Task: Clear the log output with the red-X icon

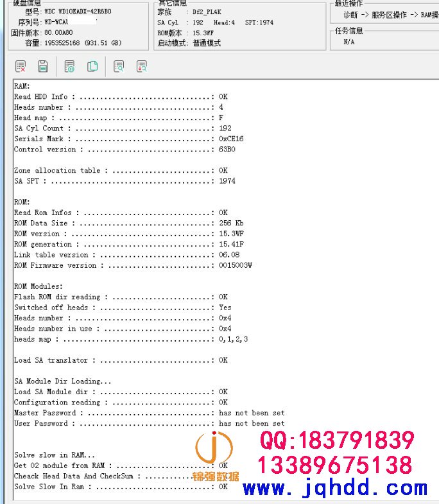Action: tap(21, 67)
